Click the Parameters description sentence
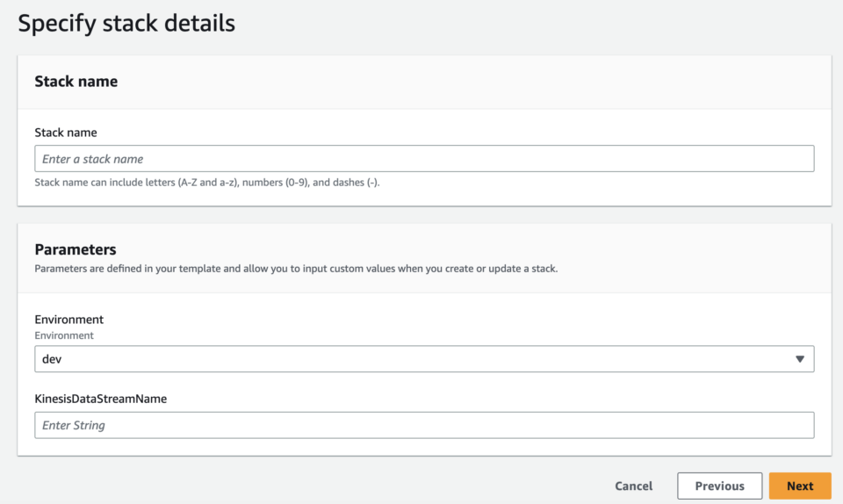This screenshot has height=504, width=843. pyautogui.click(x=296, y=269)
